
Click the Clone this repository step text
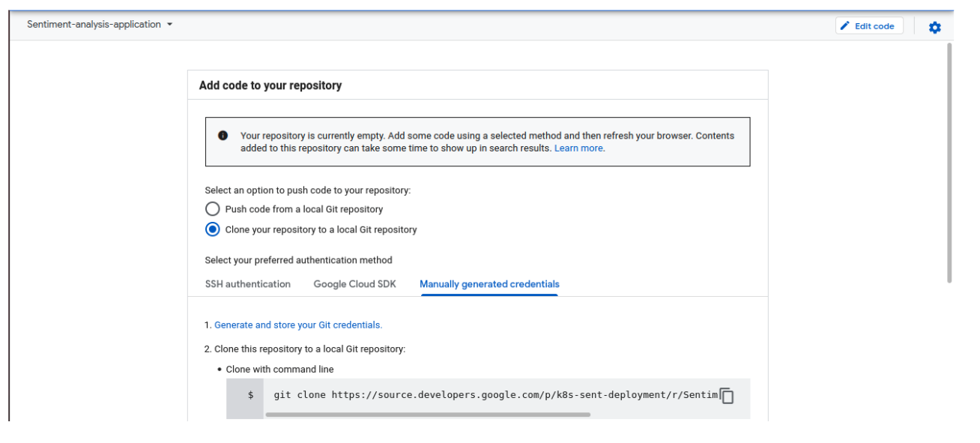309,349
